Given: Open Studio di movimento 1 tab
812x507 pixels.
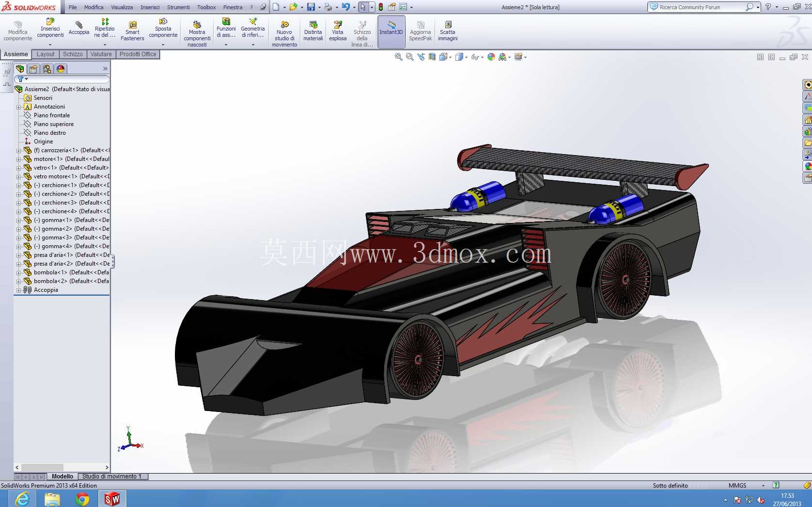Looking at the screenshot, I should pyautogui.click(x=112, y=476).
